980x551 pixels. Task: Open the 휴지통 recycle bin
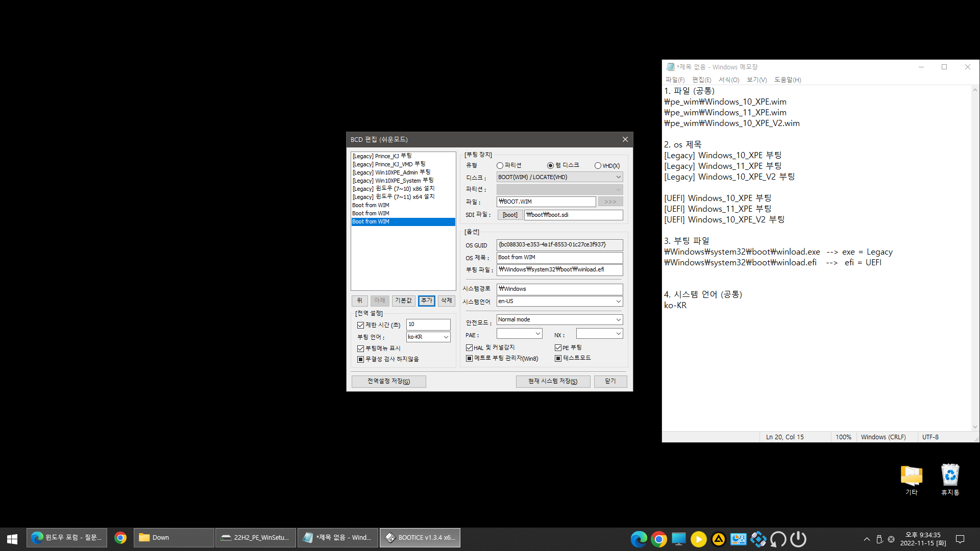point(950,480)
